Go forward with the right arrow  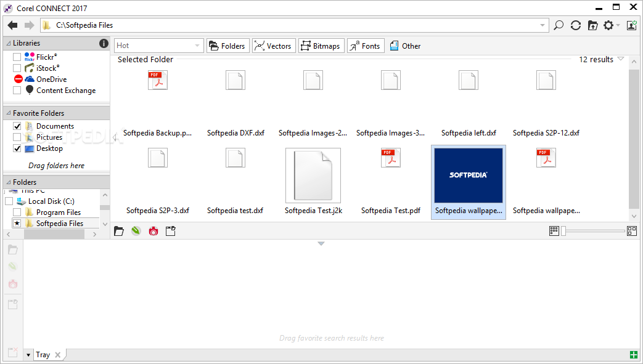point(29,25)
